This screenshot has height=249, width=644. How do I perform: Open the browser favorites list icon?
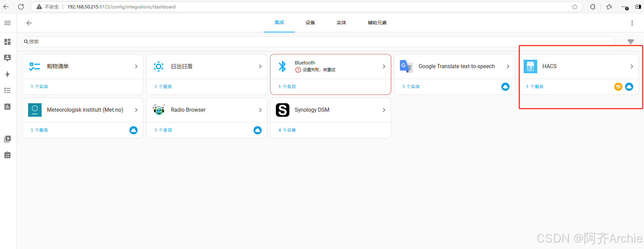pos(609,7)
